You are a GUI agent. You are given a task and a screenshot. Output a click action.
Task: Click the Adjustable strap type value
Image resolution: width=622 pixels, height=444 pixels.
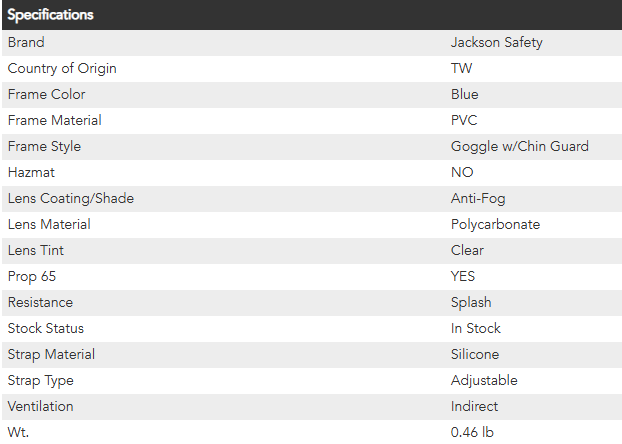pyautogui.click(x=484, y=380)
